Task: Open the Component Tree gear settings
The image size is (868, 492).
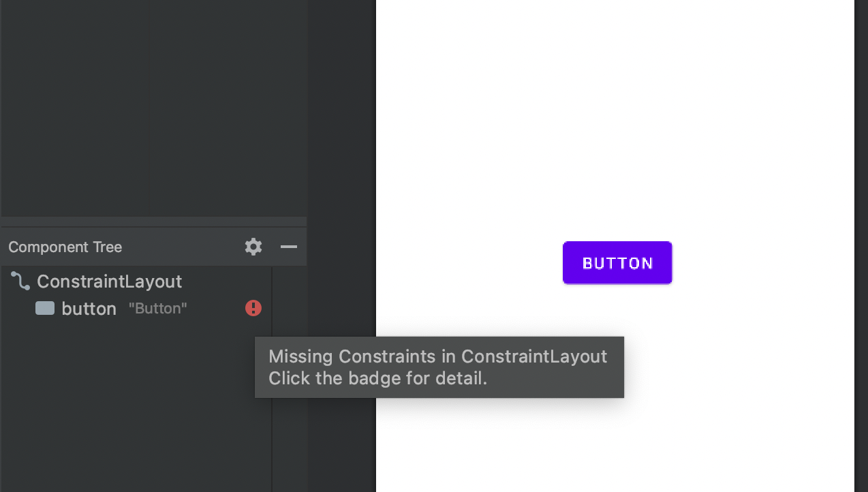Action: 253,247
